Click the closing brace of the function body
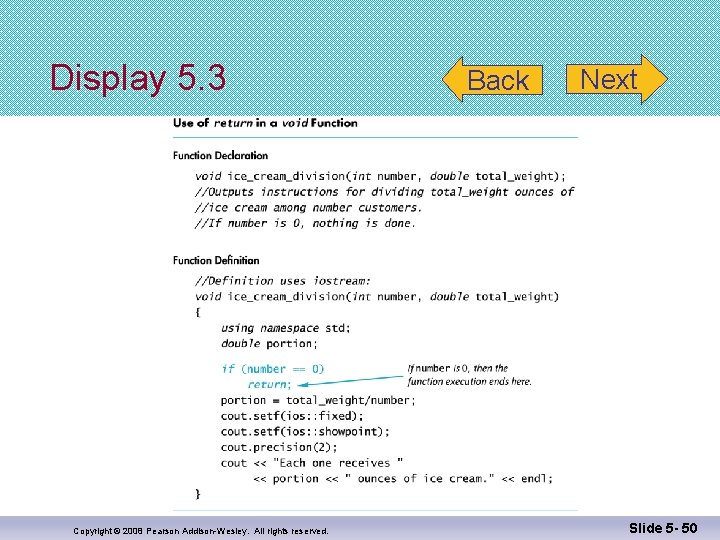 pyautogui.click(x=198, y=494)
